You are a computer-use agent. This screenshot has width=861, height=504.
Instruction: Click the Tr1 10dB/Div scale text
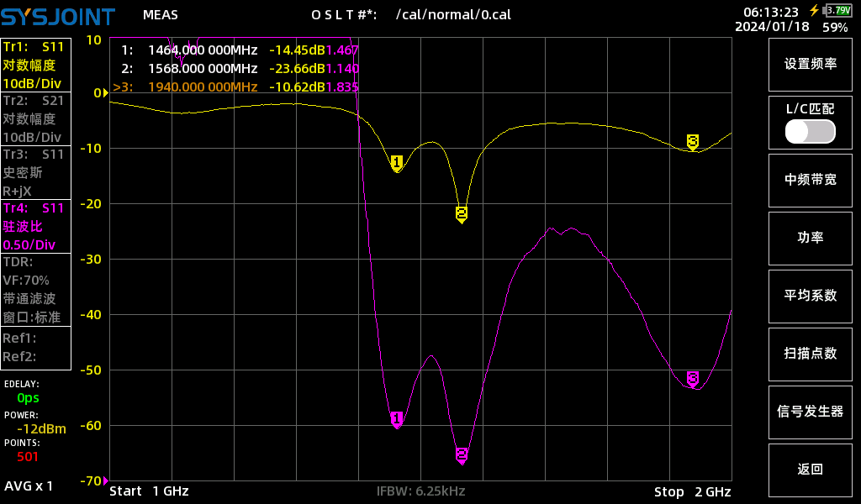(32, 84)
